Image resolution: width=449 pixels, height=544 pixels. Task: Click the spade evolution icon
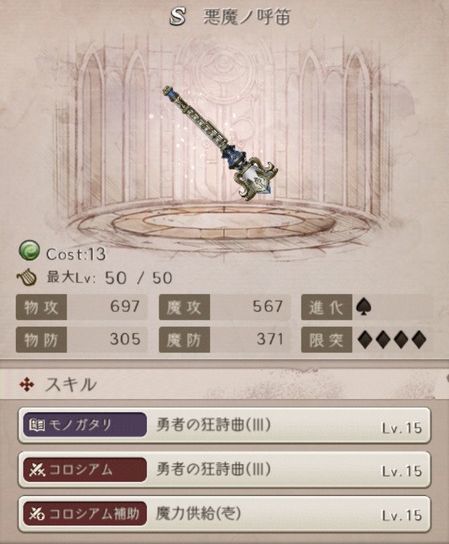365,307
